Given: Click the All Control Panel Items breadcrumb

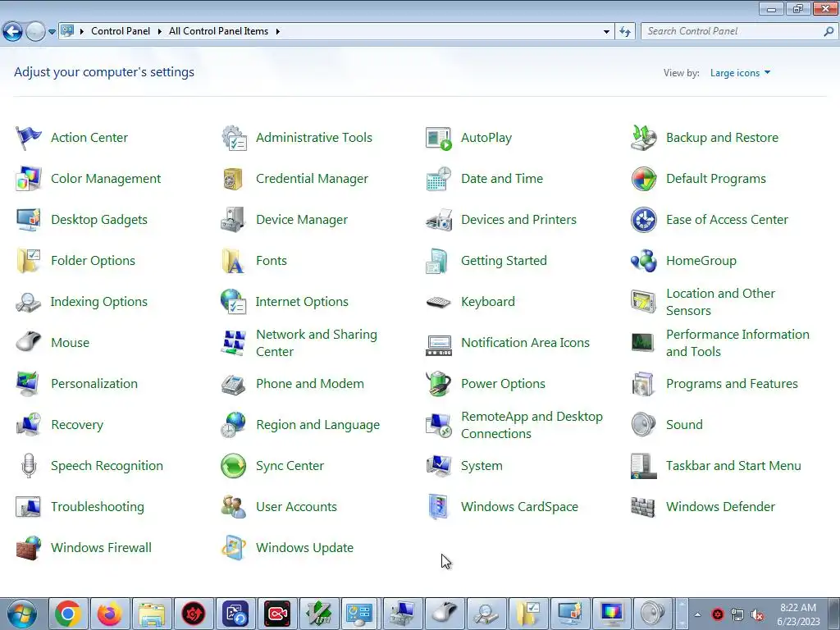Looking at the screenshot, I should [218, 31].
